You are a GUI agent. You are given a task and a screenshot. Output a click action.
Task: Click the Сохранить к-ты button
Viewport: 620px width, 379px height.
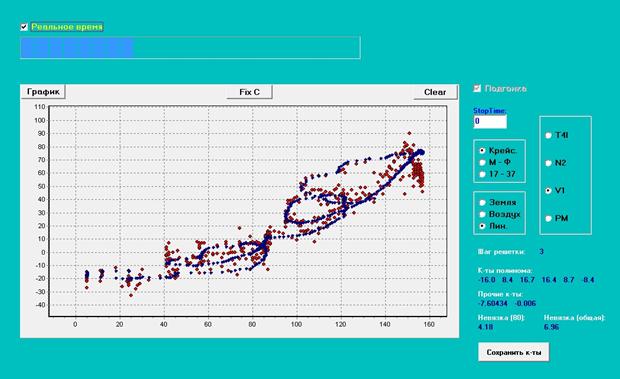[x=514, y=352]
